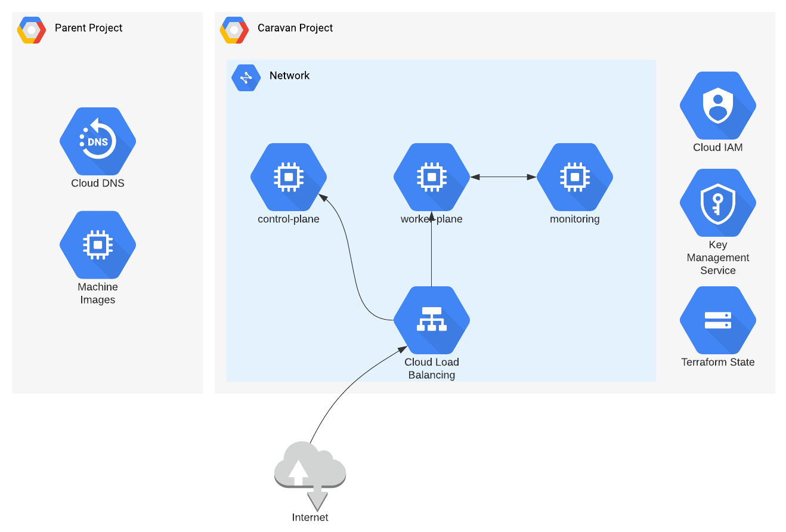This screenshot has height=532, width=786.
Task: Select the "Caravan Project" title text
Action: pos(295,28)
